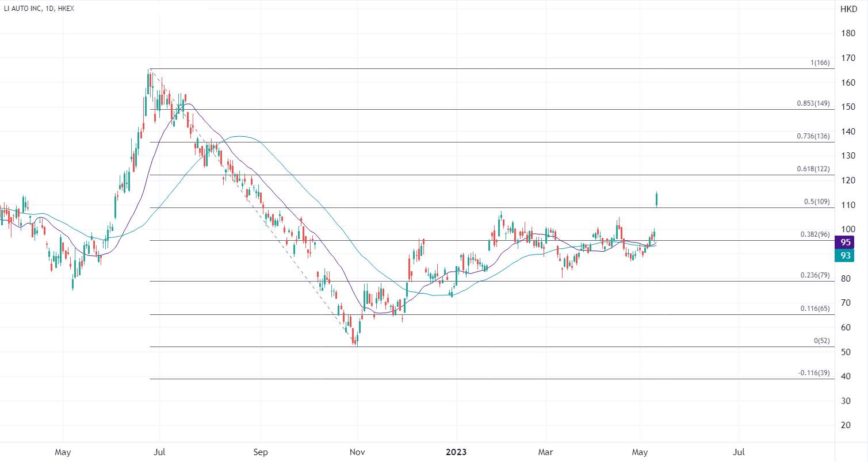Click the 0.618(122) Fibonacci level label
Screen dimensions: 868x462
[x=813, y=170]
